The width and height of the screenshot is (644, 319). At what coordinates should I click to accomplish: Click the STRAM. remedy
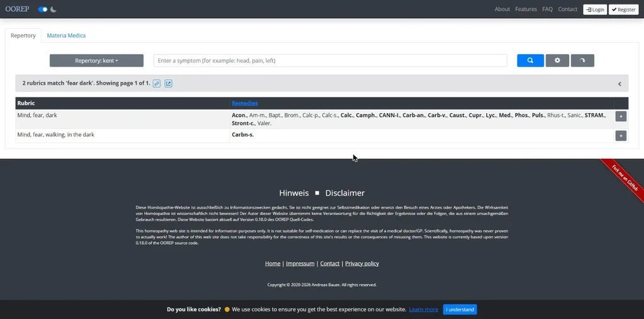click(x=595, y=116)
